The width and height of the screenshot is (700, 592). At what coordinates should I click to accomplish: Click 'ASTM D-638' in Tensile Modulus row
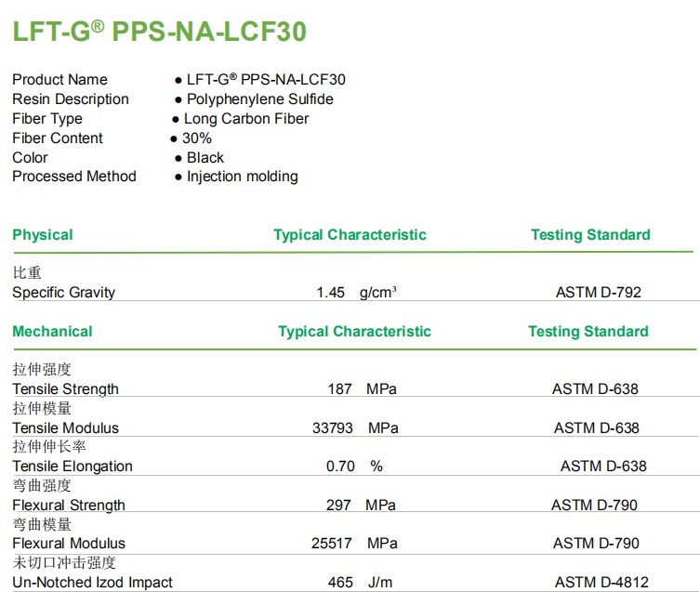(x=597, y=428)
